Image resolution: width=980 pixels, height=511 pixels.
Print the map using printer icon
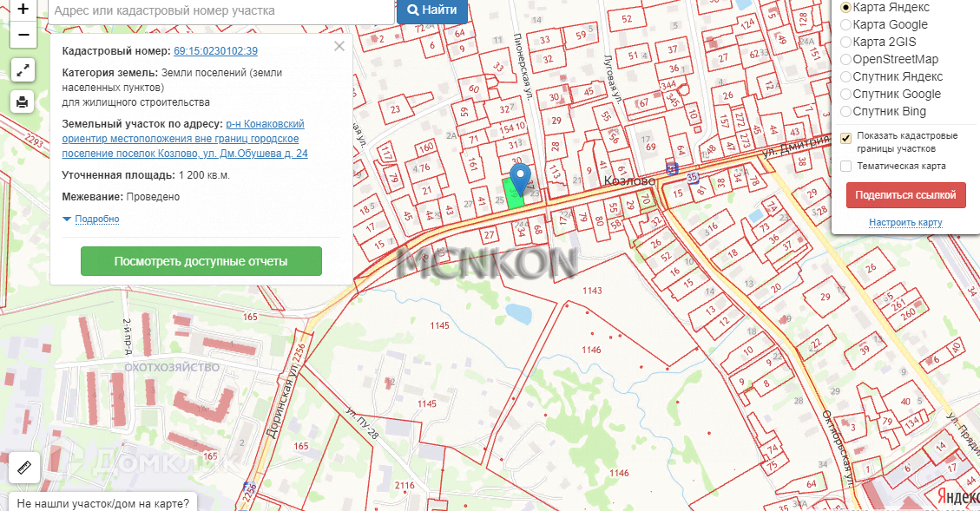click(23, 102)
